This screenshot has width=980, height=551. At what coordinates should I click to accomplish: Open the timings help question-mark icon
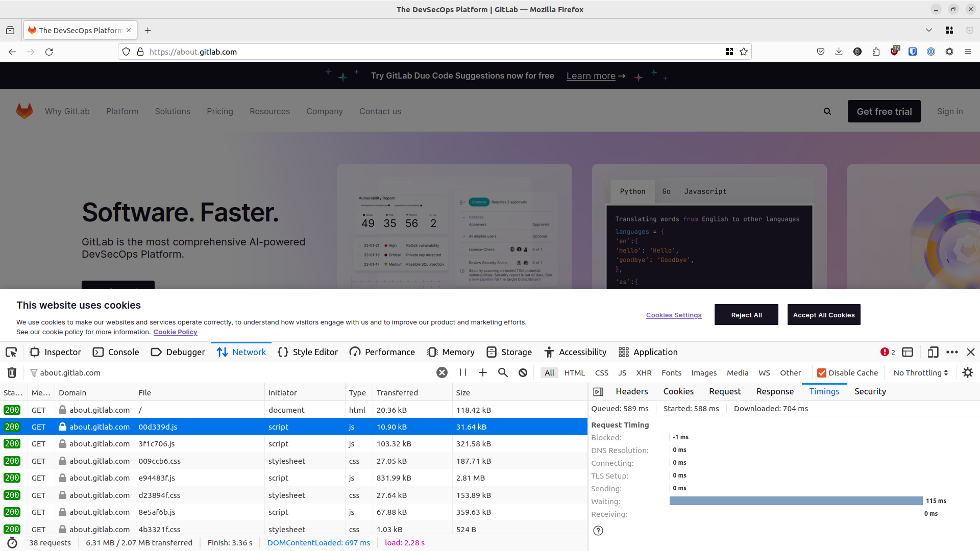coord(598,531)
